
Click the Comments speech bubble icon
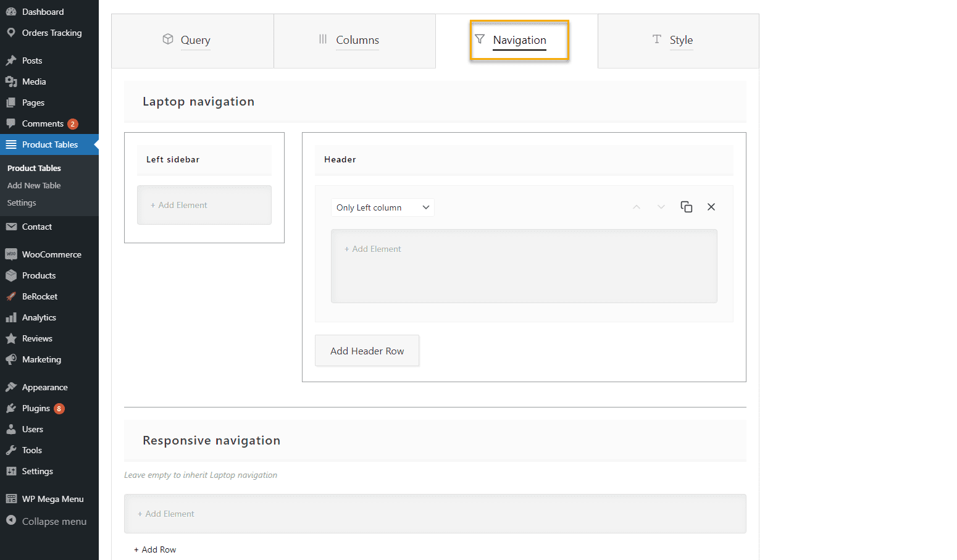point(11,123)
